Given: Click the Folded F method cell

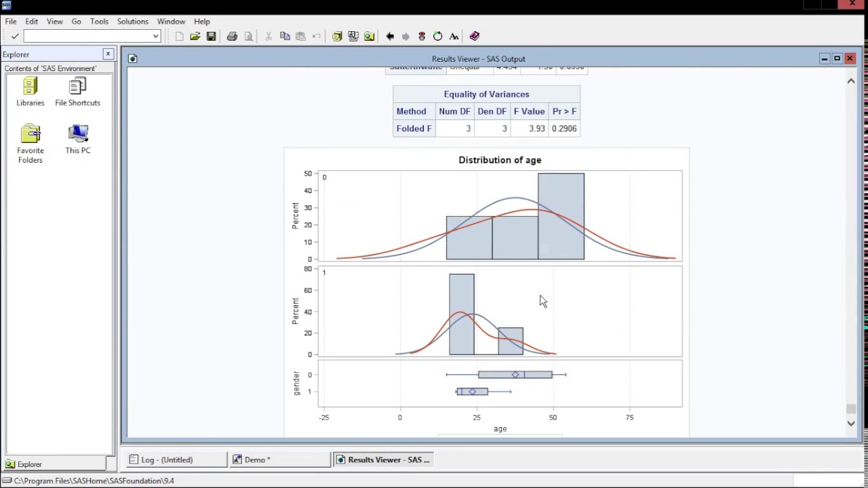Looking at the screenshot, I should pyautogui.click(x=414, y=128).
